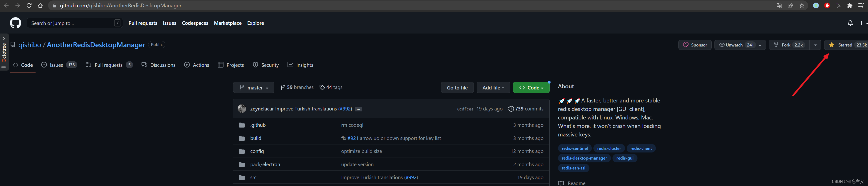Image resolution: width=868 pixels, height=186 pixels.
Task: Click Issues in top navigation
Action: pyautogui.click(x=170, y=23)
